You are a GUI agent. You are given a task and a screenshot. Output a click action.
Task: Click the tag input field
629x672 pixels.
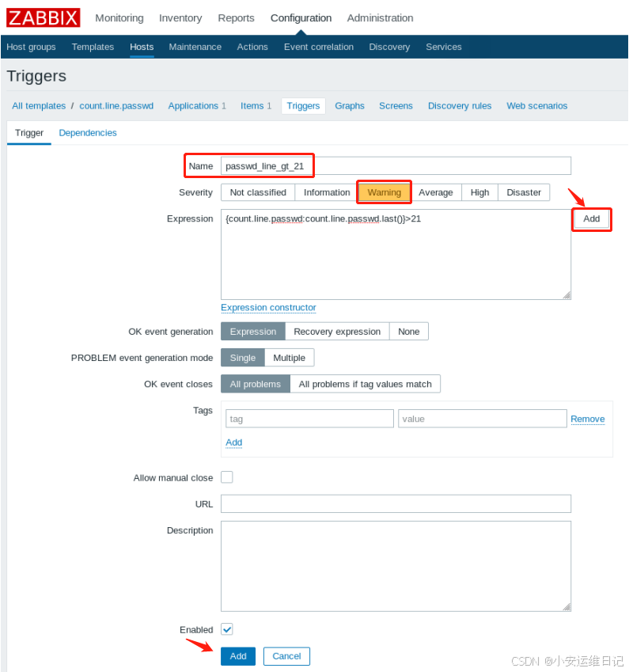(309, 419)
